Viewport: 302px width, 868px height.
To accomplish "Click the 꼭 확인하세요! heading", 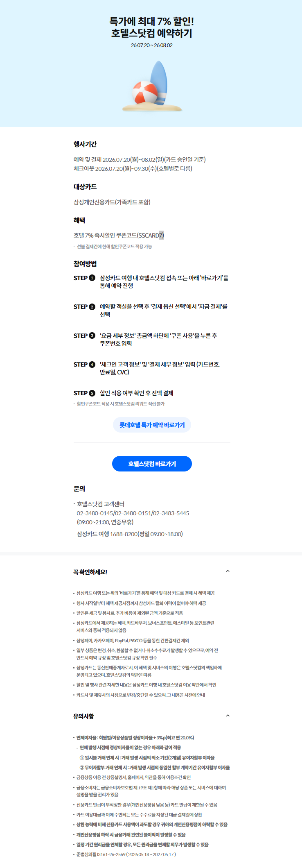I will coord(90,572).
